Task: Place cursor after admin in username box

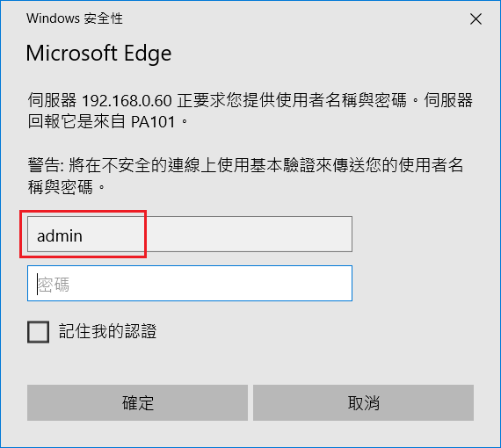Action: tap(83, 235)
